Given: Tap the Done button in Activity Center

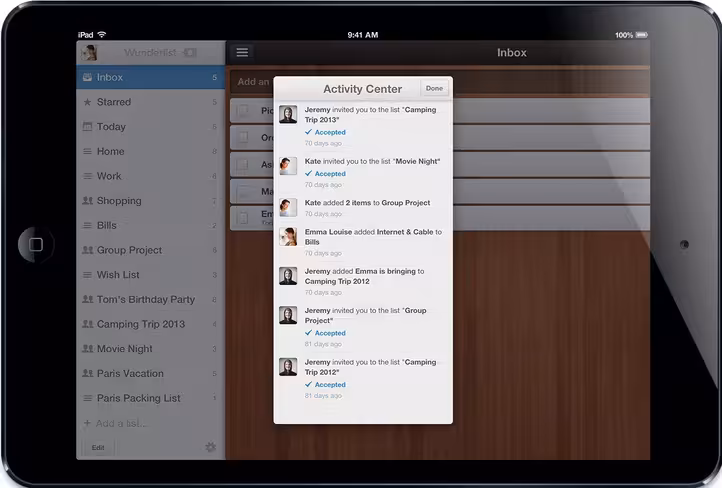Looking at the screenshot, I should pos(434,88).
